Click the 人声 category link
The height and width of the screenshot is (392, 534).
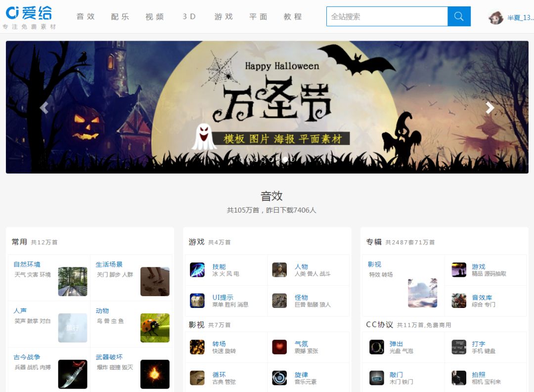[x=20, y=310]
